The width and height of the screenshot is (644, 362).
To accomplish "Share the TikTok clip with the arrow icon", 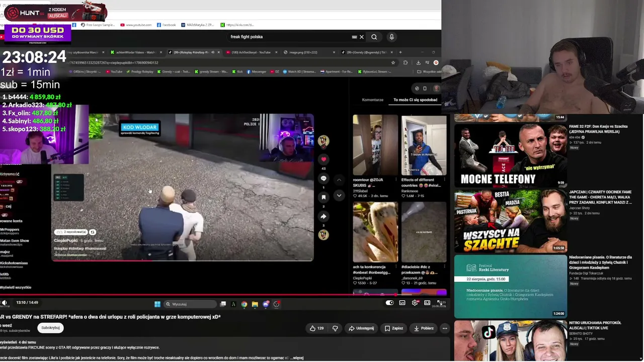I will coord(324,216).
